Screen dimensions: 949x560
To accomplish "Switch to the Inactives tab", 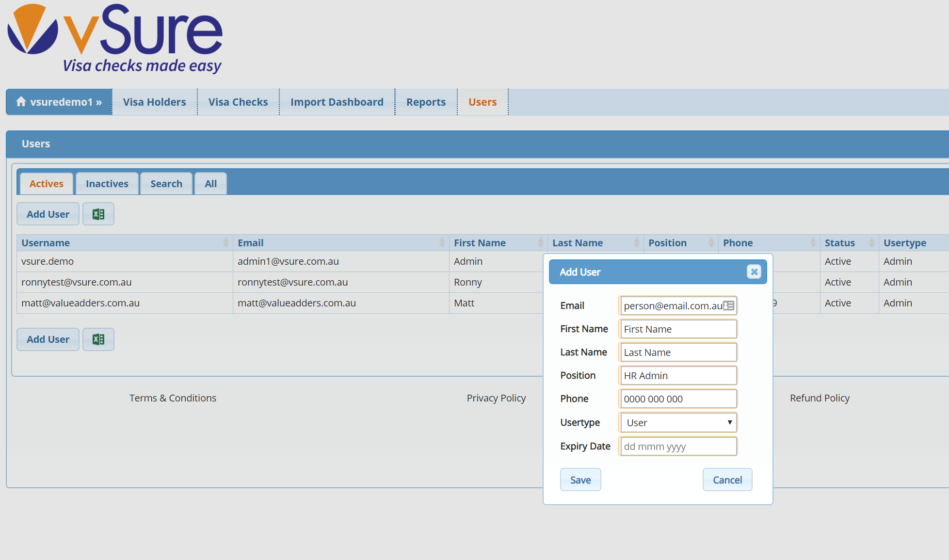I will tap(107, 184).
